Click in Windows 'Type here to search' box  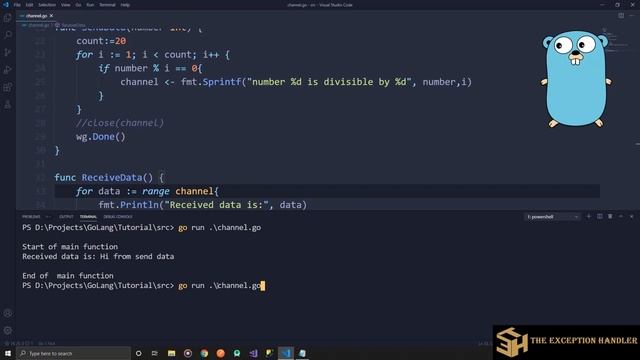click(x=73, y=353)
